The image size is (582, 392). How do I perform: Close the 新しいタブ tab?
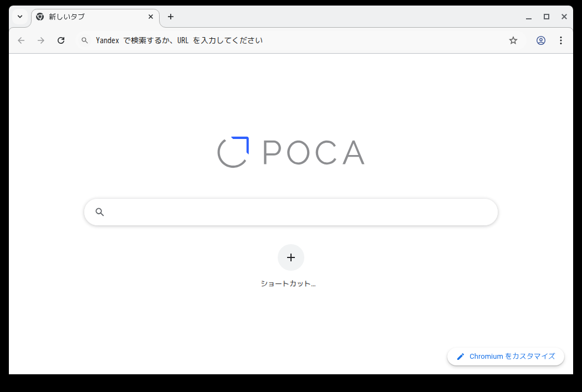click(150, 17)
